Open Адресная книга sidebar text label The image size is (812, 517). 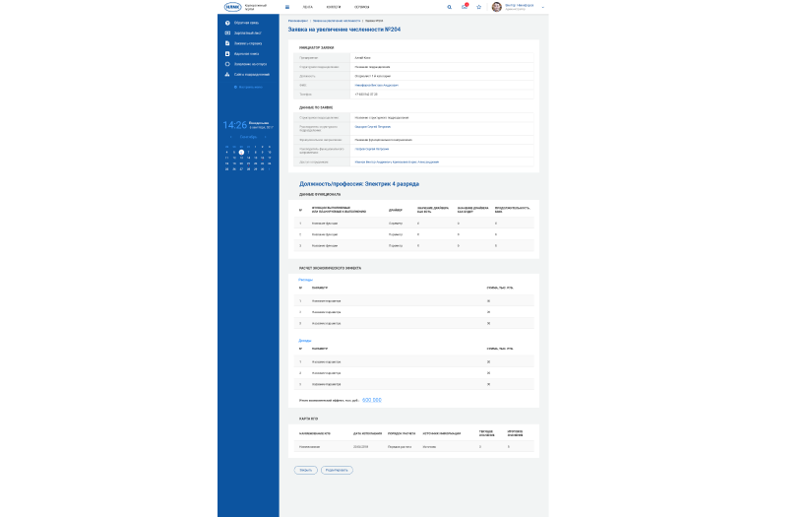pyautogui.click(x=246, y=54)
